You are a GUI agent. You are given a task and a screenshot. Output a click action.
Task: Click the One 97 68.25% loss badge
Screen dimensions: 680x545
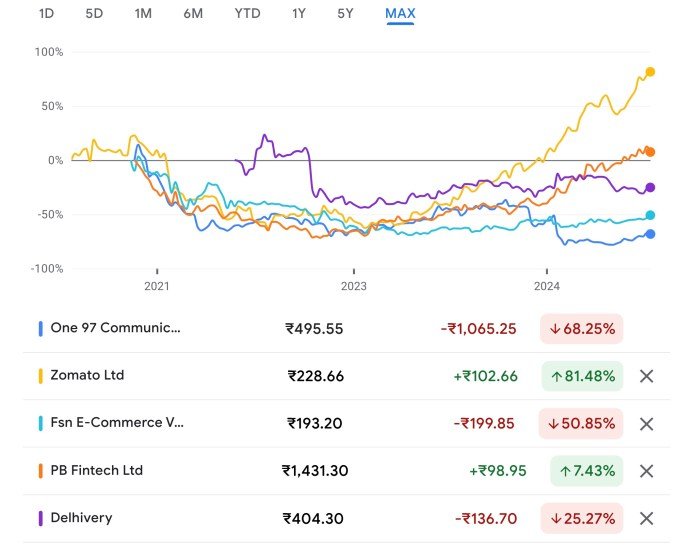(x=581, y=328)
